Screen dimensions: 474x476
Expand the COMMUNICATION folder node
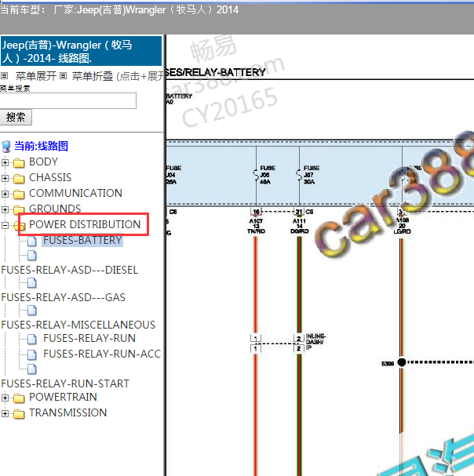pos(5,194)
